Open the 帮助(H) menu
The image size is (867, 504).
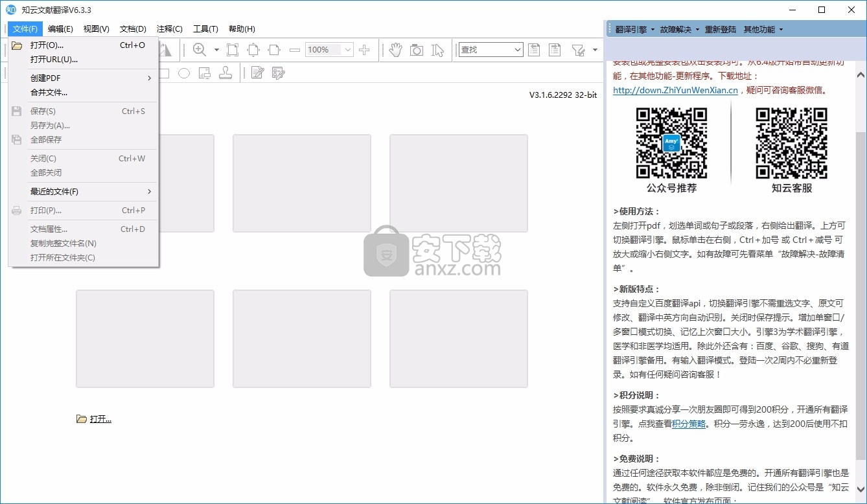pyautogui.click(x=242, y=29)
